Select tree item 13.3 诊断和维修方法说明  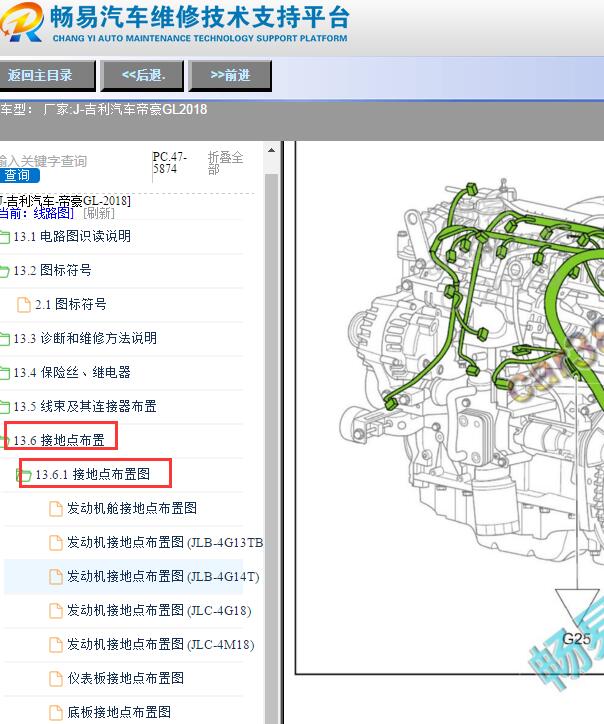click(85, 338)
